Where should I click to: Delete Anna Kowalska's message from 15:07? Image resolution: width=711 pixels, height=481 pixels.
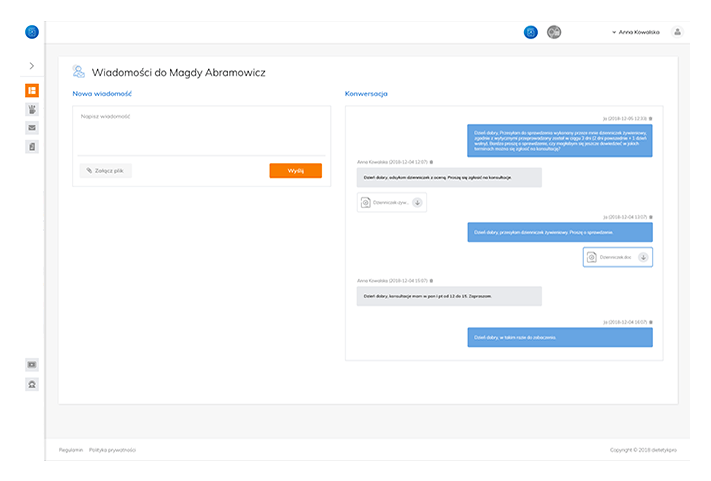431,281
